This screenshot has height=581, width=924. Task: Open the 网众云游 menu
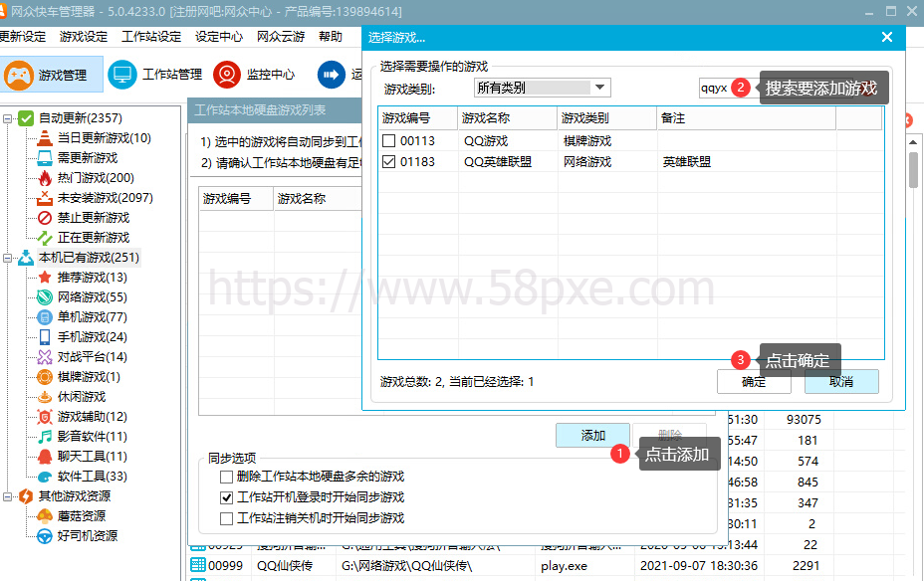(x=281, y=37)
